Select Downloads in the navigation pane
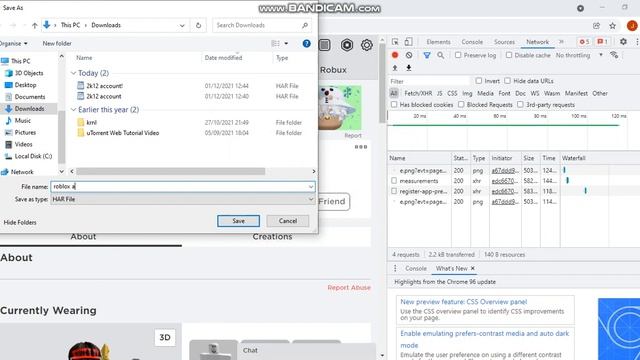Viewport: 640px width, 360px height. (x=29, y=109)
